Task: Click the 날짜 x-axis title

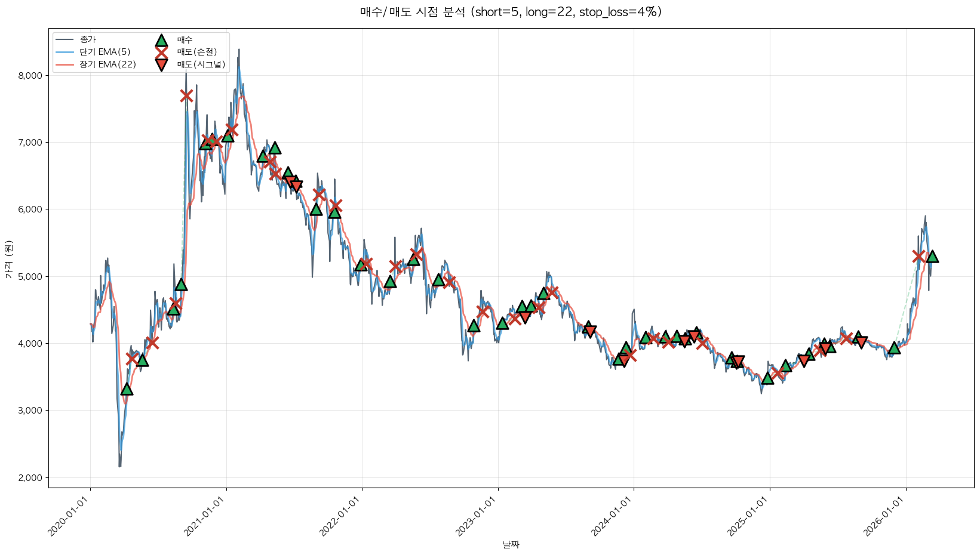Action: [511, 544]
